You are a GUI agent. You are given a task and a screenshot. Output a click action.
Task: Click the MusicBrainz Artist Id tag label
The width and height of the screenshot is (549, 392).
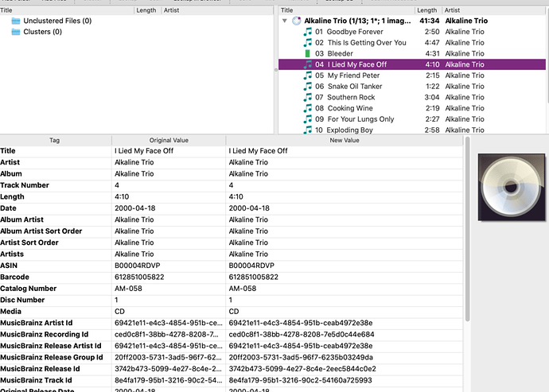pos(37,323)
